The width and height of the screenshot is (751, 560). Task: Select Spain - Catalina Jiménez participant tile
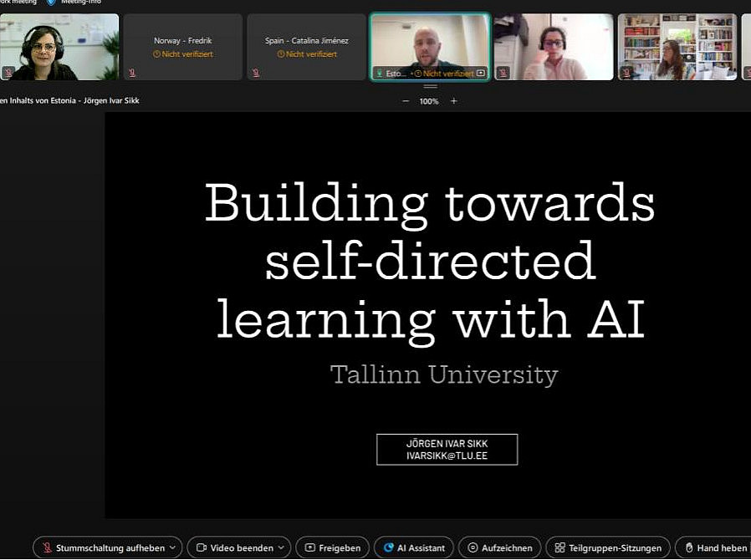tap(307, 47)
